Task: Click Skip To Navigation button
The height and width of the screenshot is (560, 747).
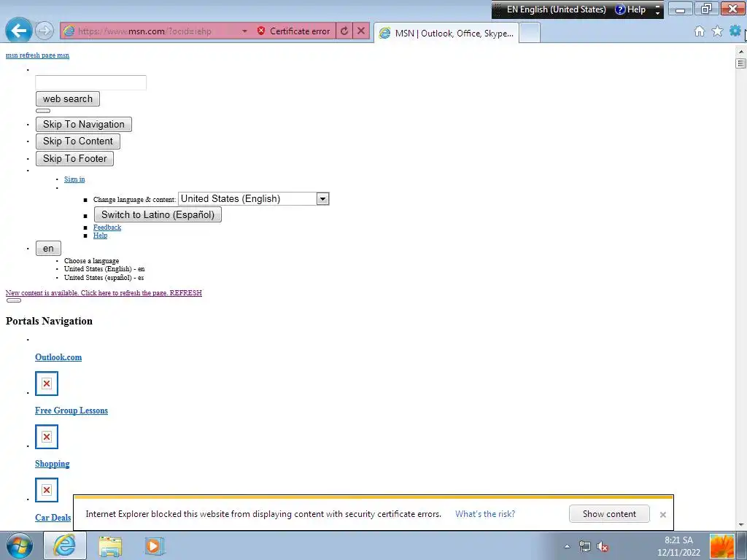Action: (x=84, y=124)
